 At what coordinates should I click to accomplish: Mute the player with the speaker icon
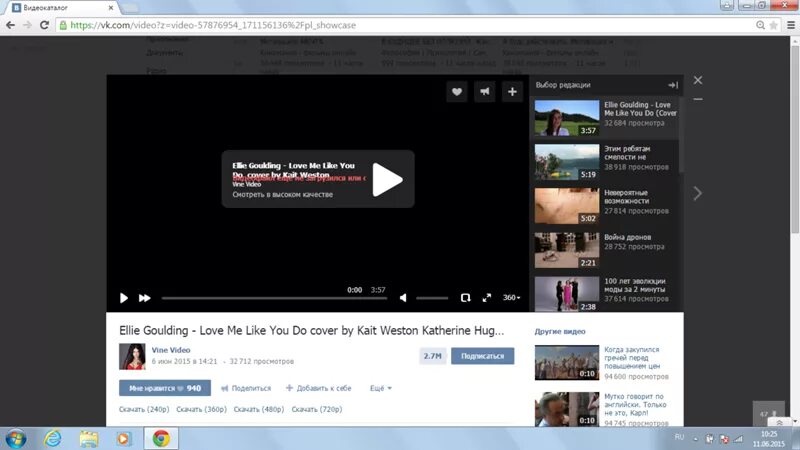(x=403, y=298)
